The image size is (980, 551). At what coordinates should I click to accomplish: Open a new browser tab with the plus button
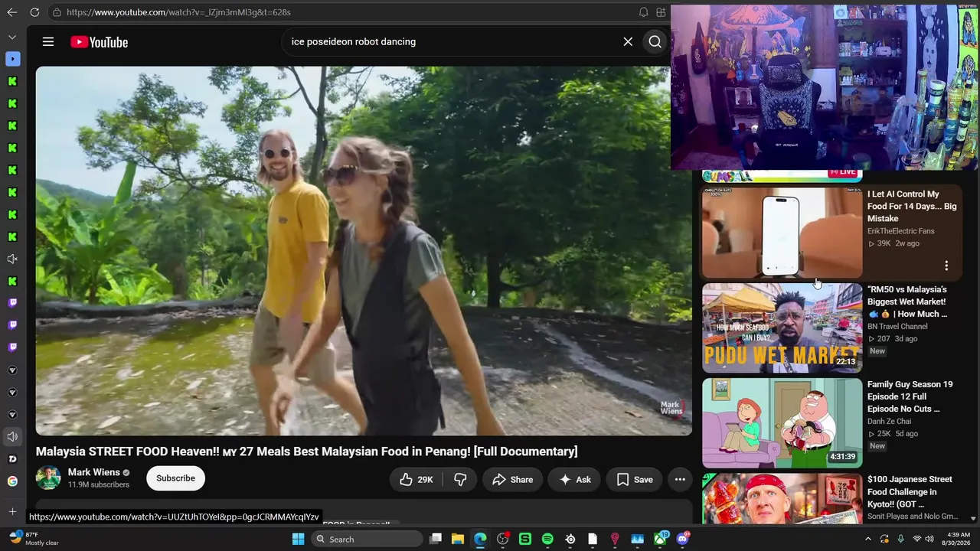12,511
